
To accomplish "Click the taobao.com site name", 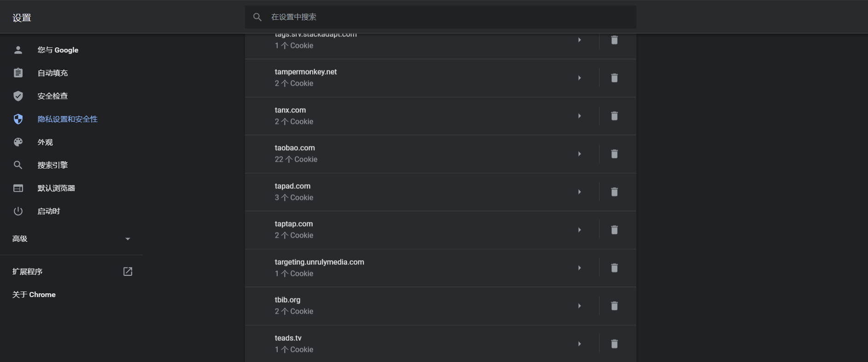I will tap(295, 148).
